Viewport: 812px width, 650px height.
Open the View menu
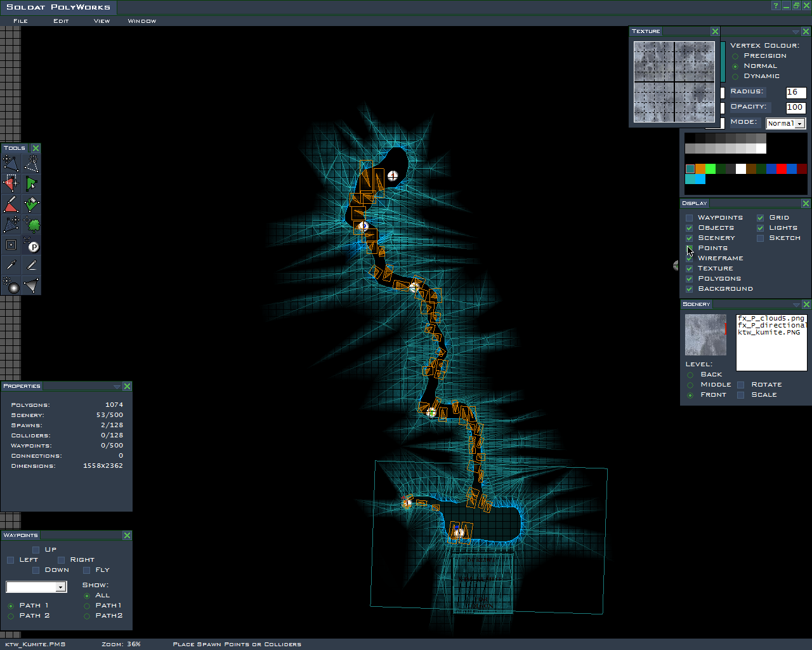point(101,21)
